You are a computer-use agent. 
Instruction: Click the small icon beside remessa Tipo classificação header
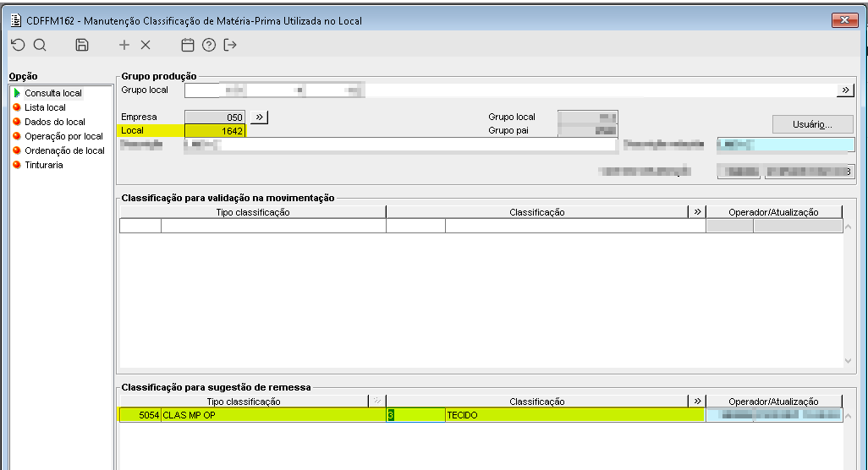point(377,402)
